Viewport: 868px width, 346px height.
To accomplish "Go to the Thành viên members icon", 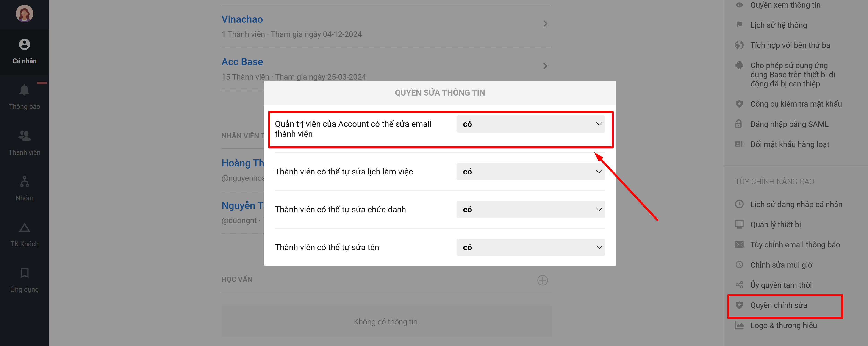I will pos(24,136).
